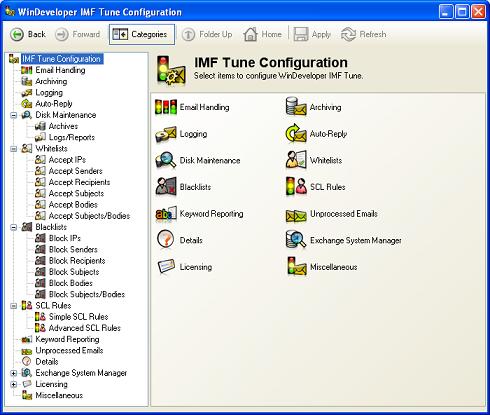
Task: Select Disk Maintenance label in the tree
Action: pos(66,115)
